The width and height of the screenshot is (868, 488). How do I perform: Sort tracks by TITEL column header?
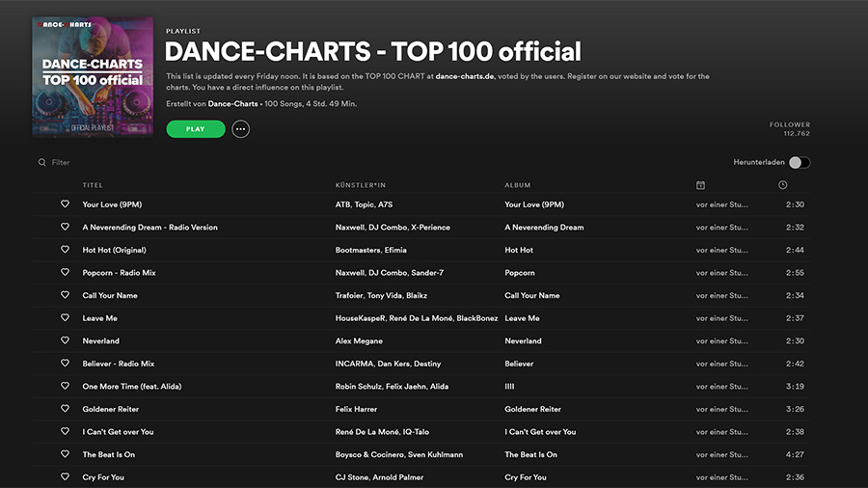93,185
